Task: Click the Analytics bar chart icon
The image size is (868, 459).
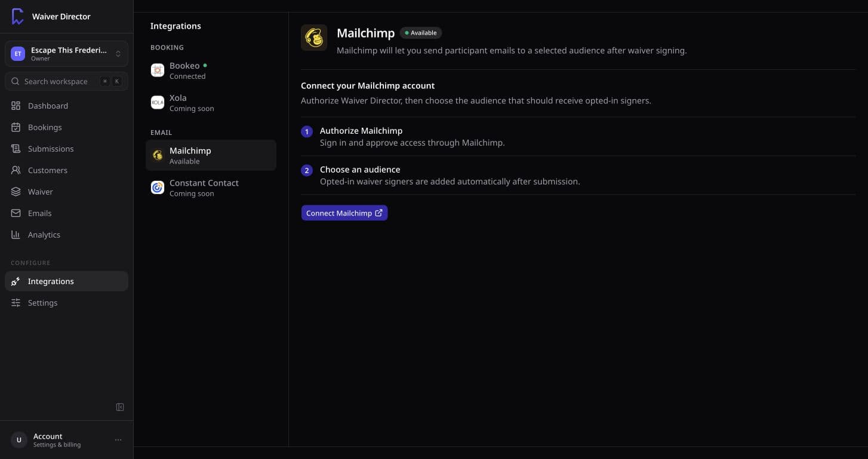Action: tap(16, 235)
